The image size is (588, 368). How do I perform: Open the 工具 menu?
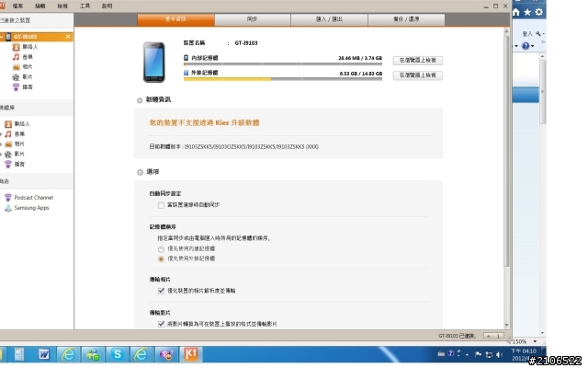[x=85, y=6]
